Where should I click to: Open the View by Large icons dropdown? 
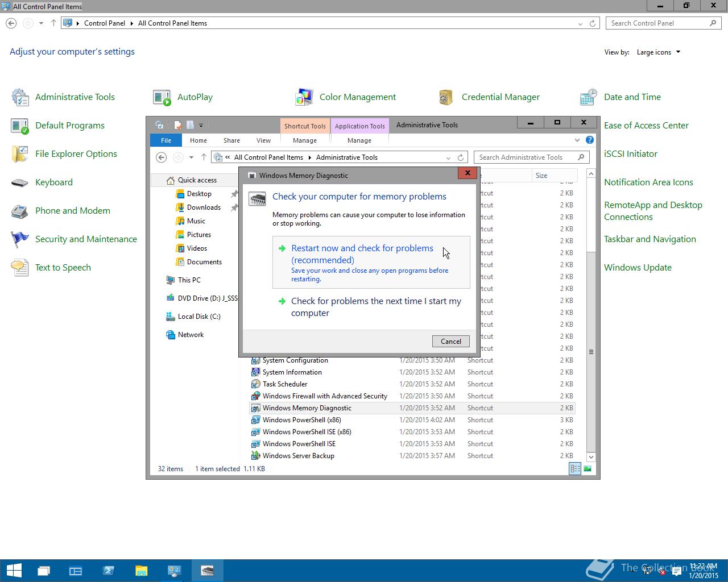(659, 52)
